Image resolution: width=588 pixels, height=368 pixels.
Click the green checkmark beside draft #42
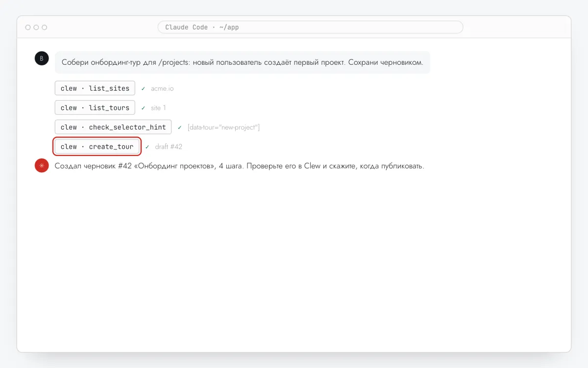click(147, 147)
